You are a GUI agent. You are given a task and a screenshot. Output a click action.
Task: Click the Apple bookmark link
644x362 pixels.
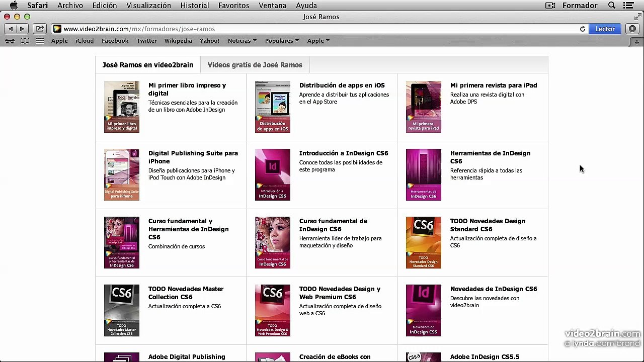[x=59, y=41]
